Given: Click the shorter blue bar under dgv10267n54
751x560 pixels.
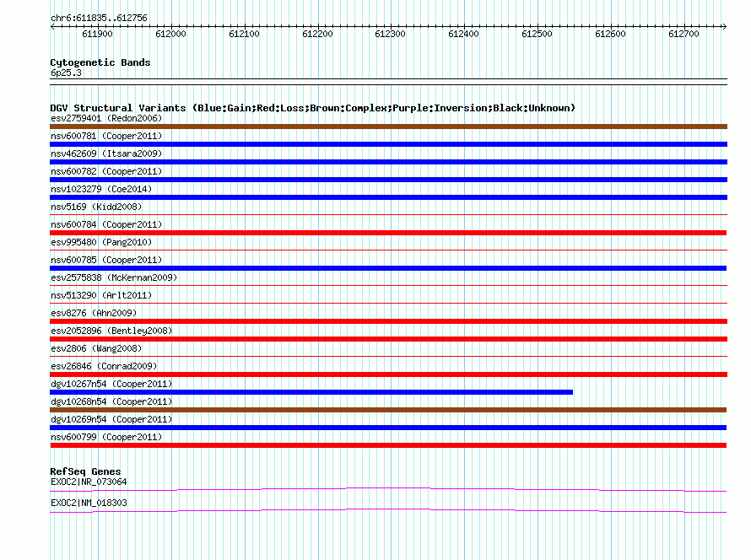Looking at the screenshot, I should click(311, 392).
